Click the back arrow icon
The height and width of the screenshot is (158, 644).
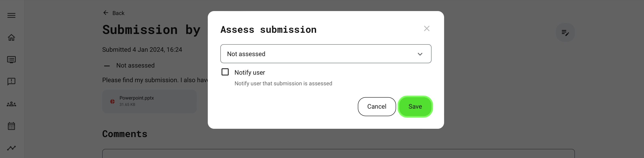click(x=106, y=13)
